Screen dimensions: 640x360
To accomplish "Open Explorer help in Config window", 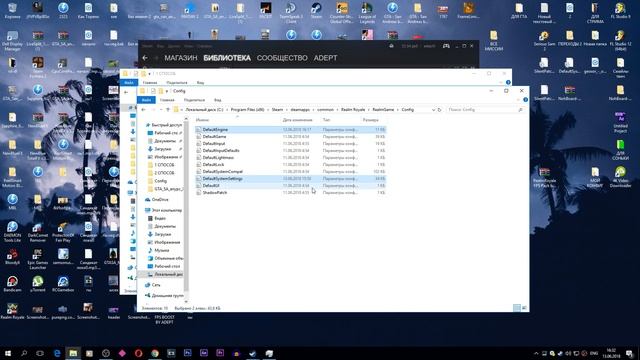I will point(525,100).
